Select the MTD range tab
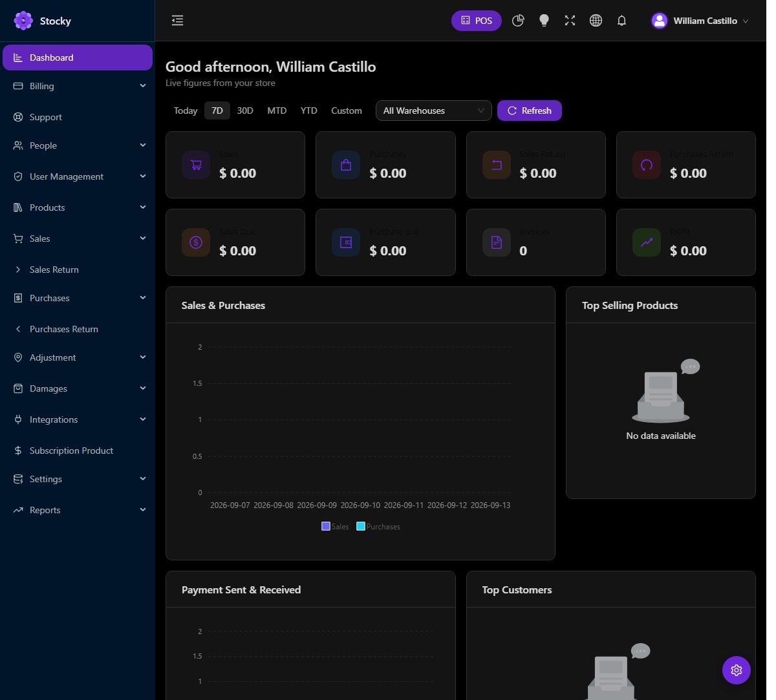Viewport: 776px width, 700px height. [277, 111]
